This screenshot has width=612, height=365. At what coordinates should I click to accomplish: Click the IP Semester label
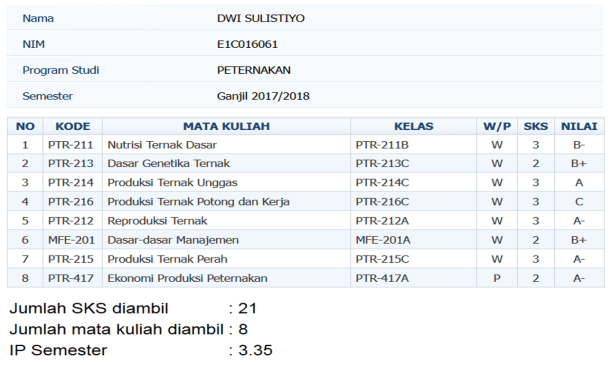(x=58, y=350)
